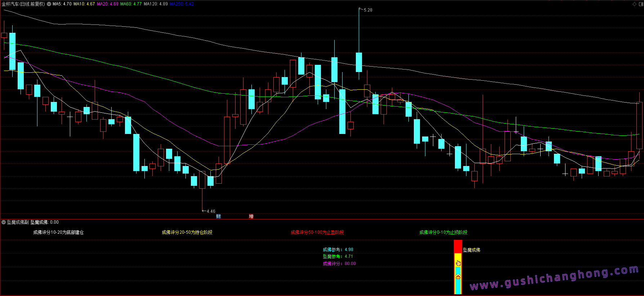Select the MA5 moving average label
Screen dimensions: 644x296
coord(62,4)
